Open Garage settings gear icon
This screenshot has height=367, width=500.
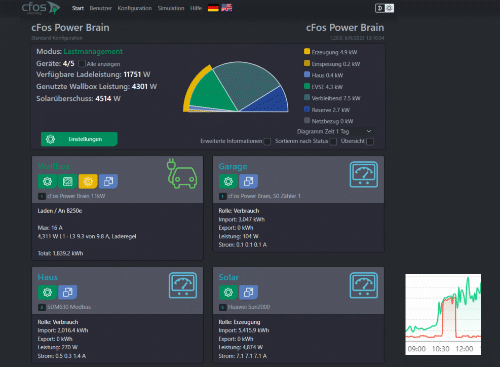pyautogui.click(x=228, y=181)
